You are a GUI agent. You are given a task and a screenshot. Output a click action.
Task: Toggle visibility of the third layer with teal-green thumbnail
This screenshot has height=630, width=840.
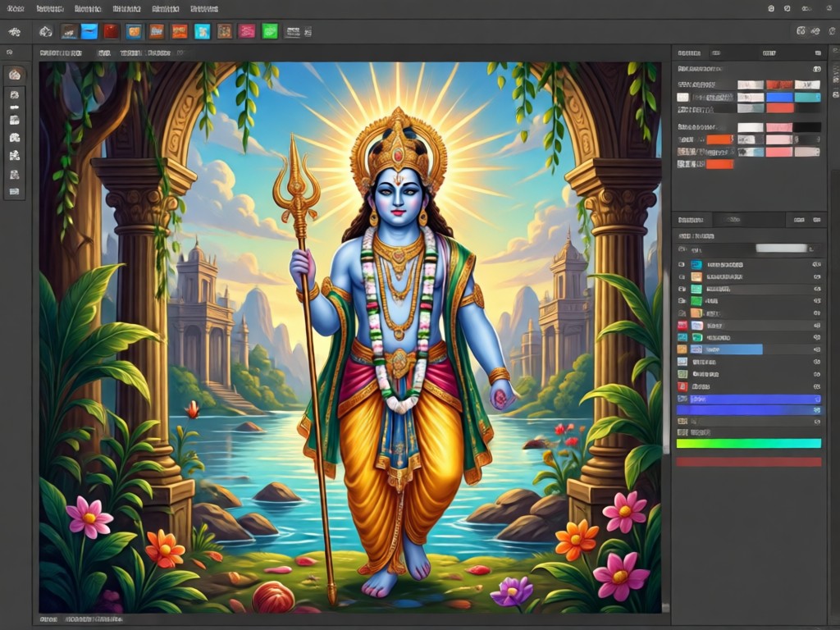point(682,290)
